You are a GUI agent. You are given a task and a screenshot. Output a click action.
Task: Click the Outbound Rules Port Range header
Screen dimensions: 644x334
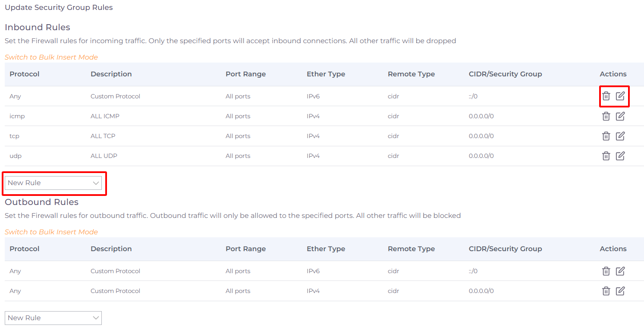(245, 249)
